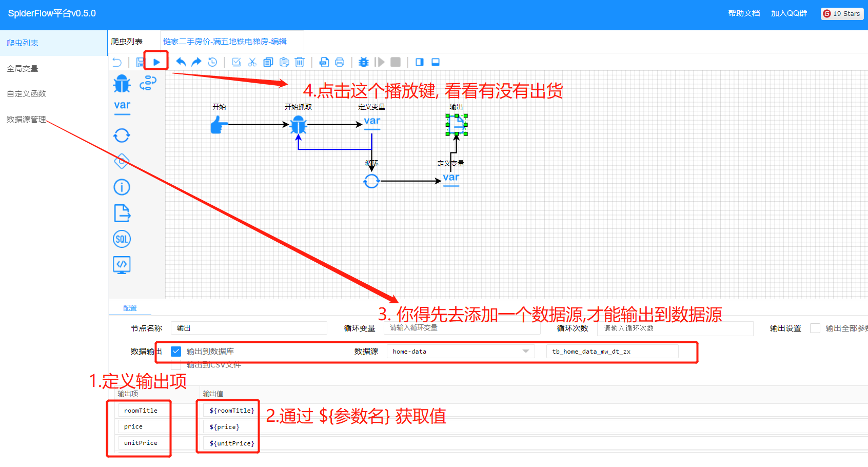Open the 帮助文档 link
The width and height of the screenshot is (868, 467).
click(743, 13)
